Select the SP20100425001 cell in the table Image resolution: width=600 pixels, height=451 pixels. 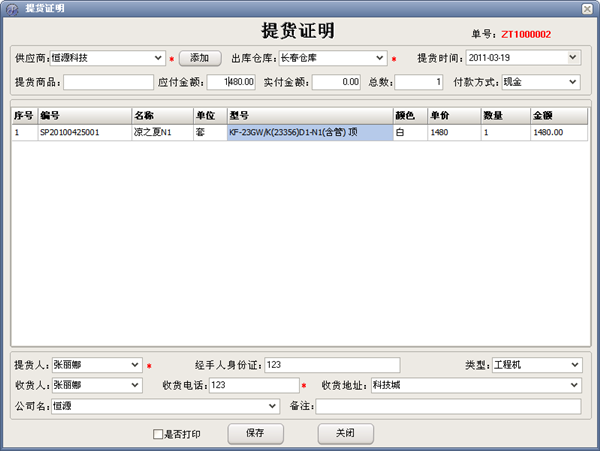coord(83,132)
